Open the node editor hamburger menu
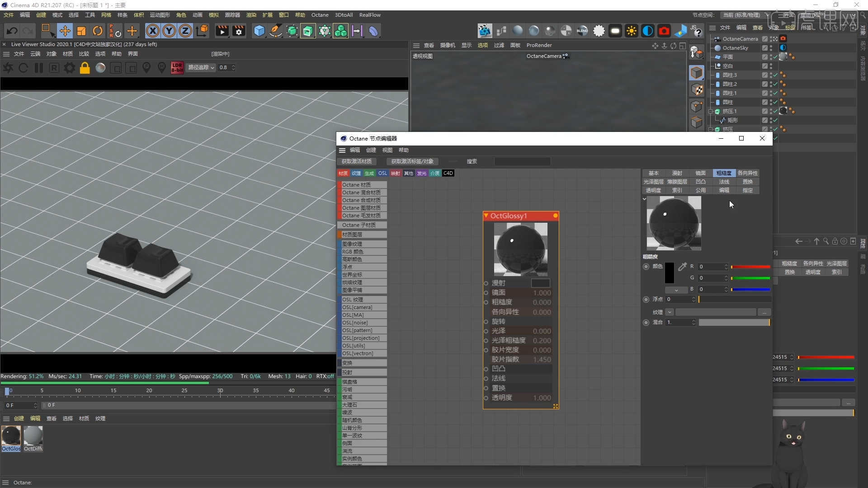The width and height of the screenshot is (868, 488). pos(342,150)
